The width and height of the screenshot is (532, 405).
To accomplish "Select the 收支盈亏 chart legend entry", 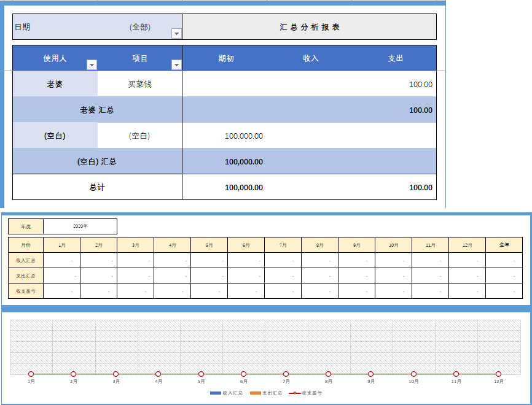I will (x=305, y=393).
